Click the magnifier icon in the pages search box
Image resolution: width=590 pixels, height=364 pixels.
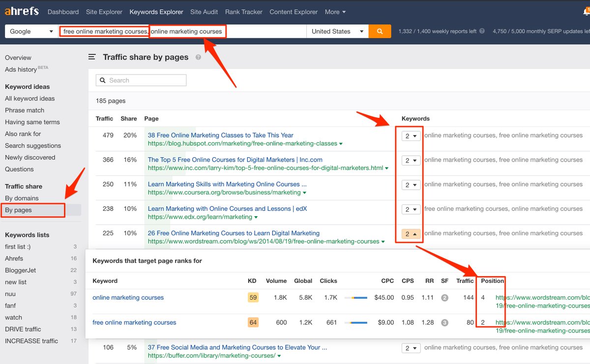tap(103, 81)
